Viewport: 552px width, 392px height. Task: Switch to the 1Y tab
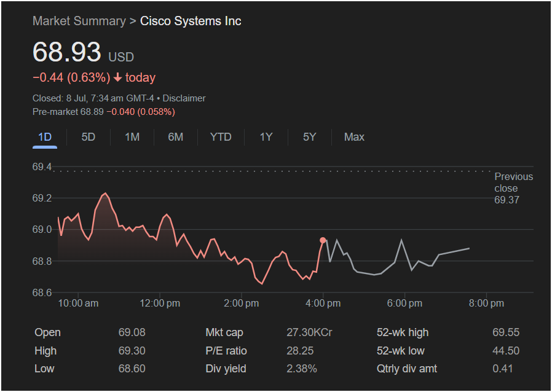pyautogui.click(x=266, y=137)
